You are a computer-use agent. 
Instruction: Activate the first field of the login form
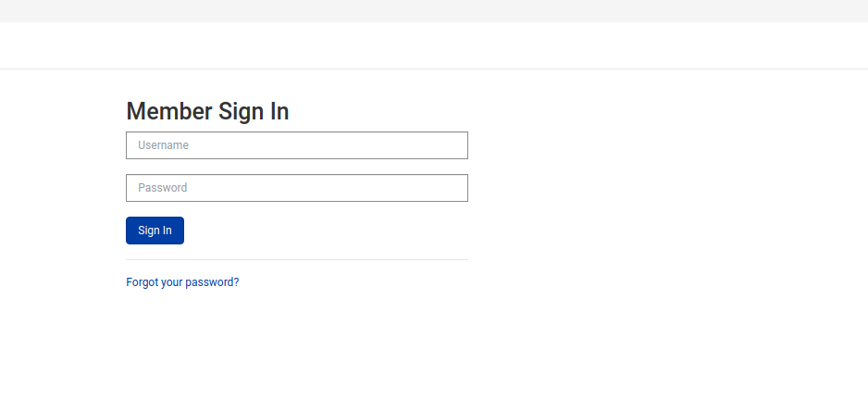point(296,145)
